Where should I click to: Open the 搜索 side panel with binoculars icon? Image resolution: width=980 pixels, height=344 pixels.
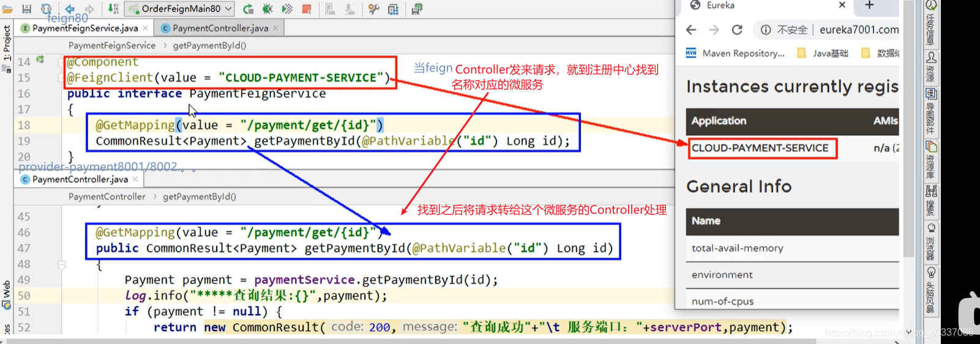(x=931, y=200)
